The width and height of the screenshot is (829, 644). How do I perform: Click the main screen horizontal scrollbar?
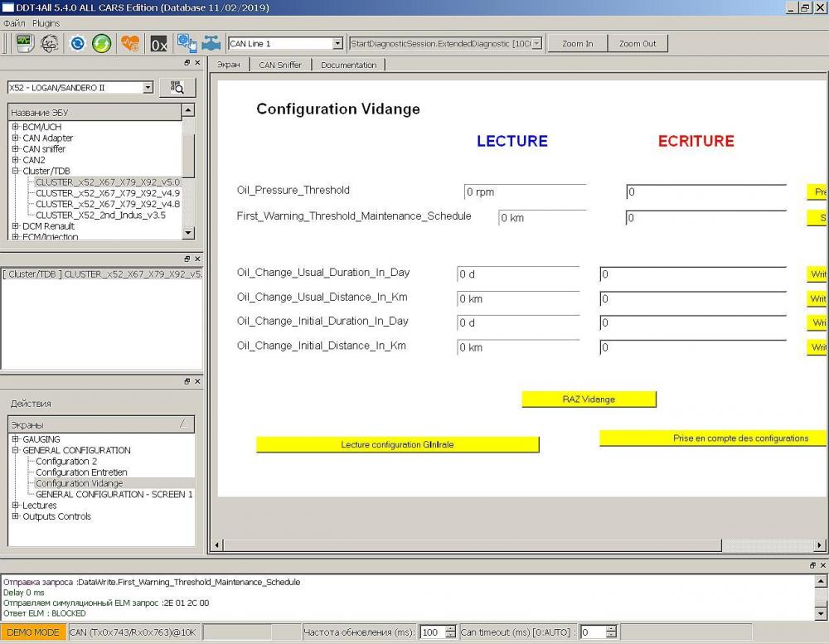click(x=473, y=545)
